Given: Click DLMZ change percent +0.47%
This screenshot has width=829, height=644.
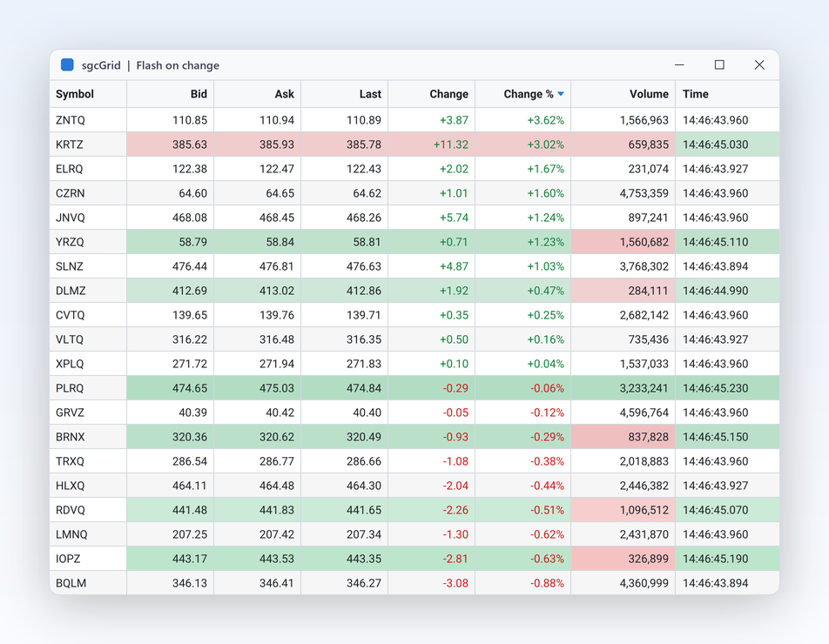Looking at the screenshot, I should [x=522, y=291].
